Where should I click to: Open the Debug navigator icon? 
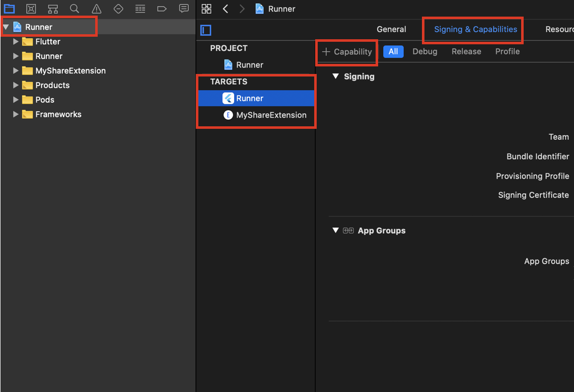[140, 9]
